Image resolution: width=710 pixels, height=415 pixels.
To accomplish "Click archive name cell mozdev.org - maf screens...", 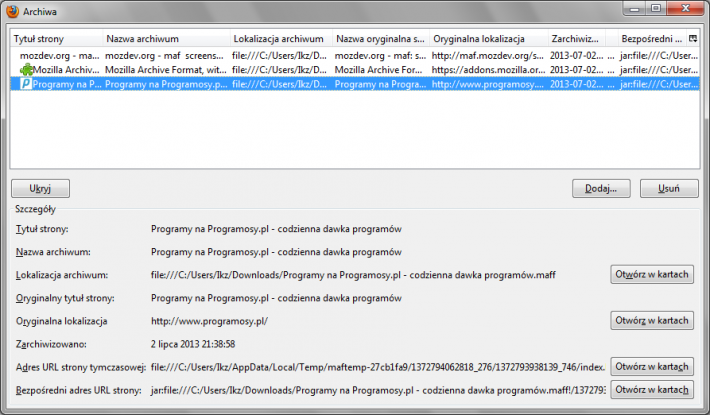I will click(x=164, y=56).
